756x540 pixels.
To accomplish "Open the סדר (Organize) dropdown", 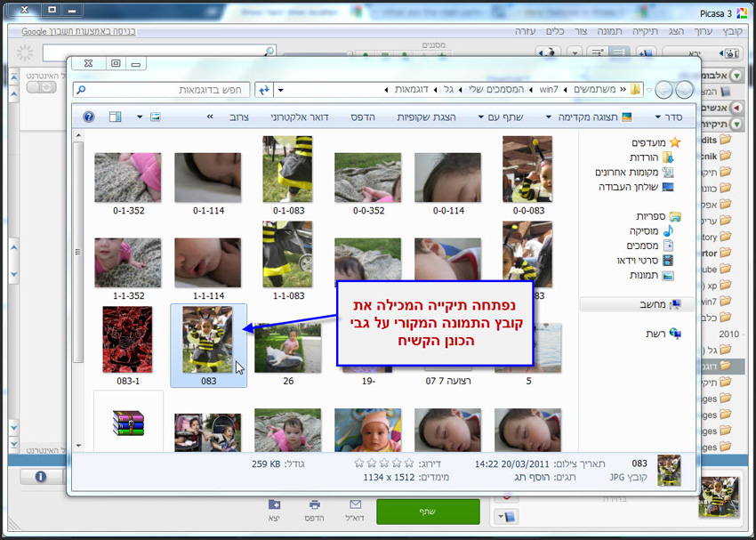I will point(668,117).
